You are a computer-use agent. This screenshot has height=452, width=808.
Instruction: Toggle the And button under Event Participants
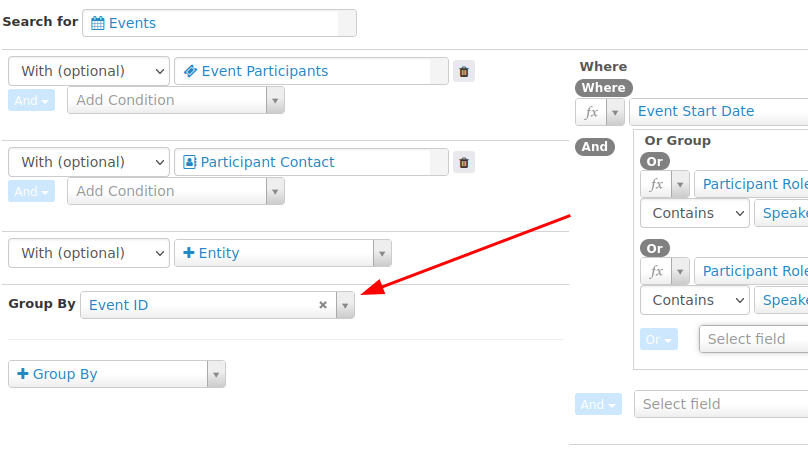point(30,100)
